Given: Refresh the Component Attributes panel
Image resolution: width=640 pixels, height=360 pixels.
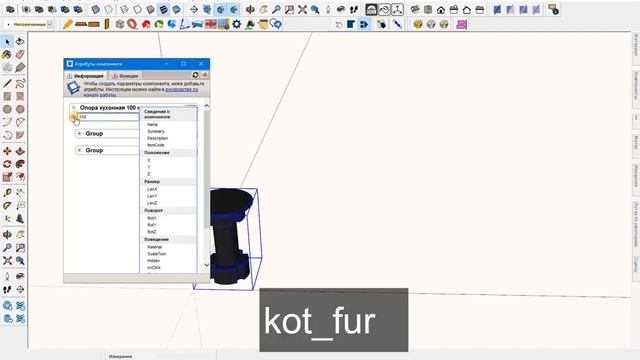Looking at the screenshot, I should coord(196,75).
